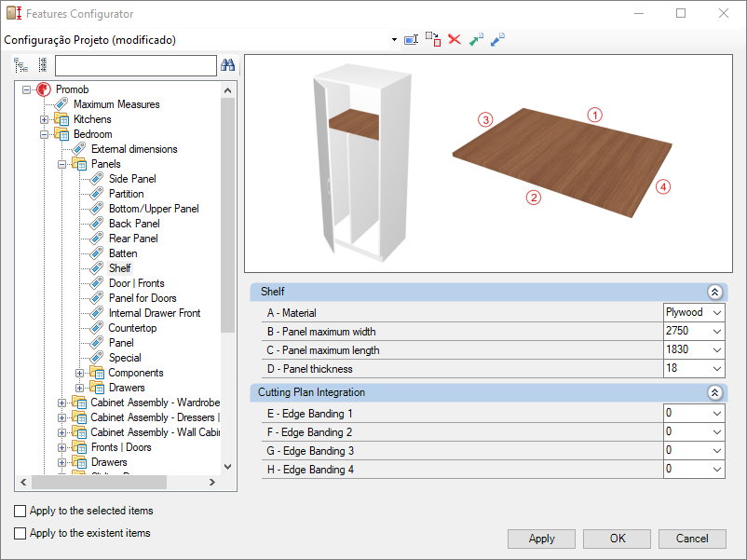
Task: Click the blue import arrow icon
Action: (497, 40)
